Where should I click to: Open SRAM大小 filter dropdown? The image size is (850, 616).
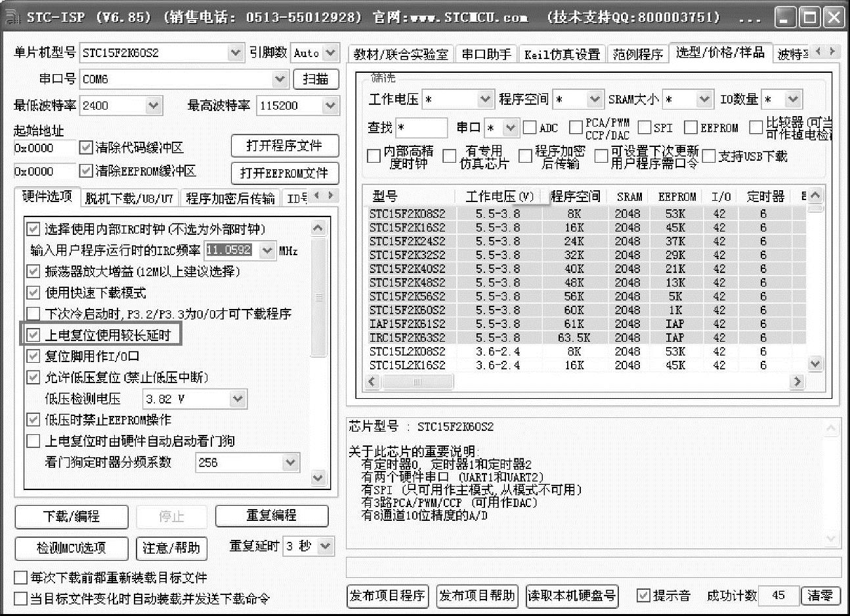pyautogui.click(x=704, y=99)
